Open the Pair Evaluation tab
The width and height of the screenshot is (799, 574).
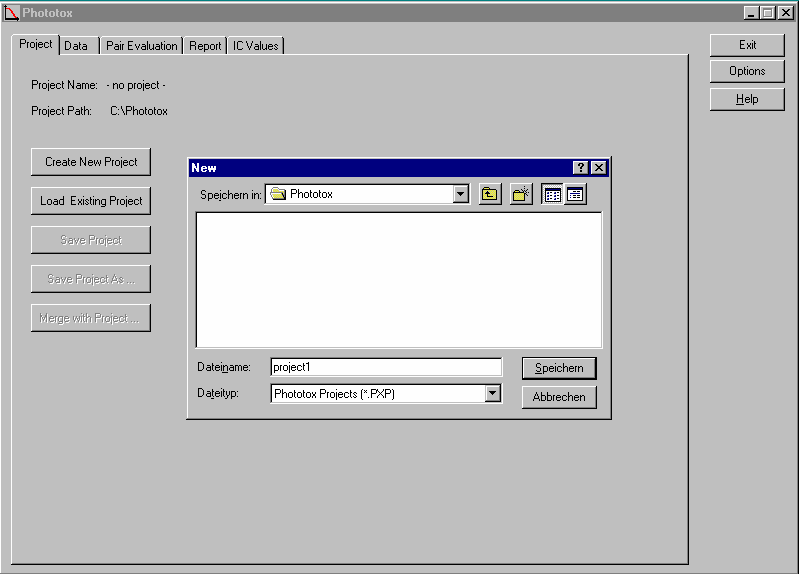pos(141,46)
